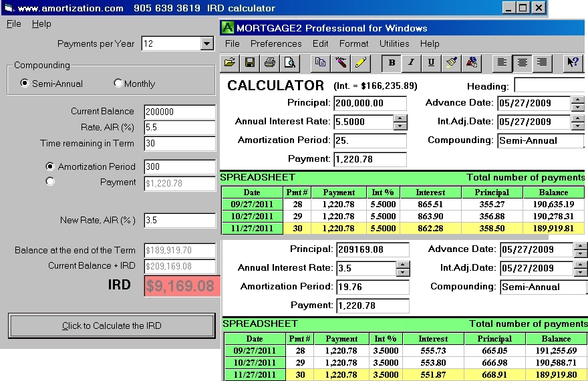This screenshot has height=381, width=588.
Task: Click the Copy icon in toolbar
Action: (320, 63)
